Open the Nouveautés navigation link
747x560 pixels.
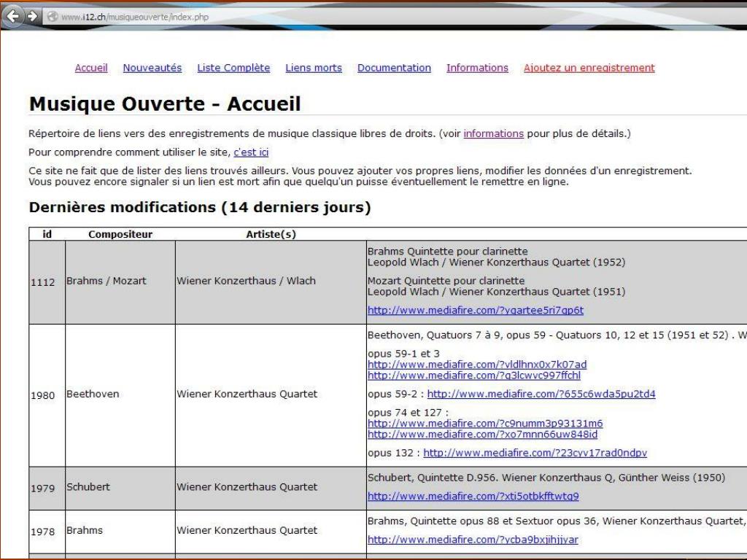coord(152,68)
